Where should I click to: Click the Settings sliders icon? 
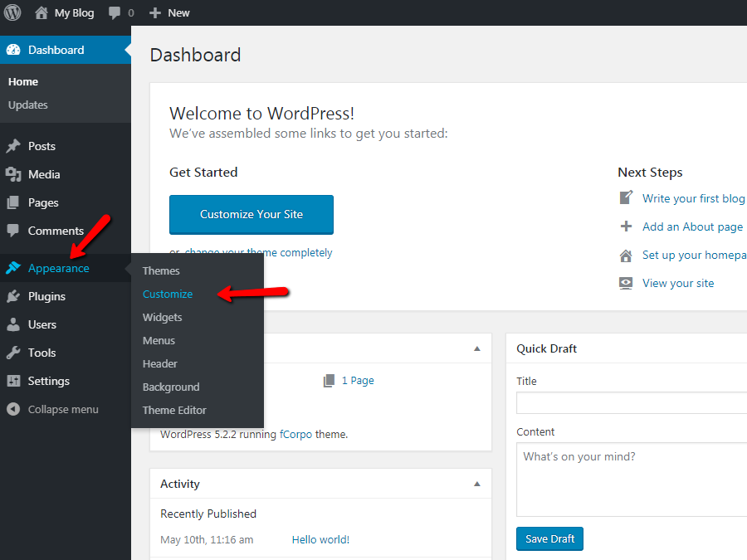(x=13, y=381)
